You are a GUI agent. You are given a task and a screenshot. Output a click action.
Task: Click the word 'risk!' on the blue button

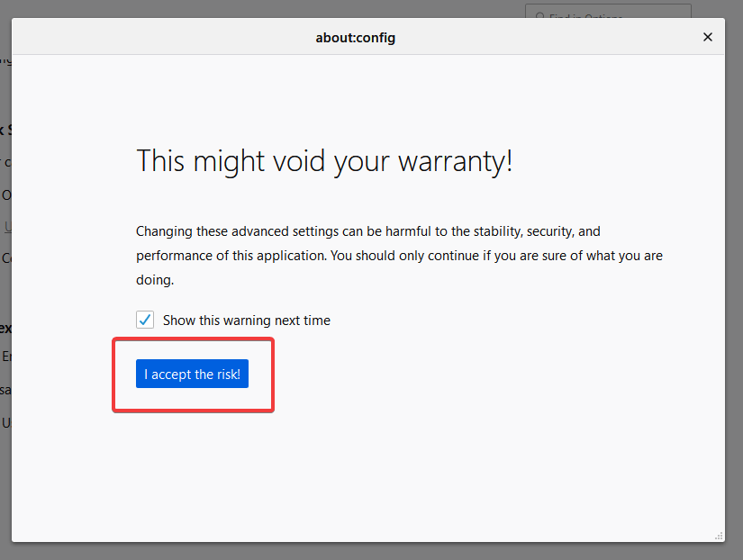(229, 375)
